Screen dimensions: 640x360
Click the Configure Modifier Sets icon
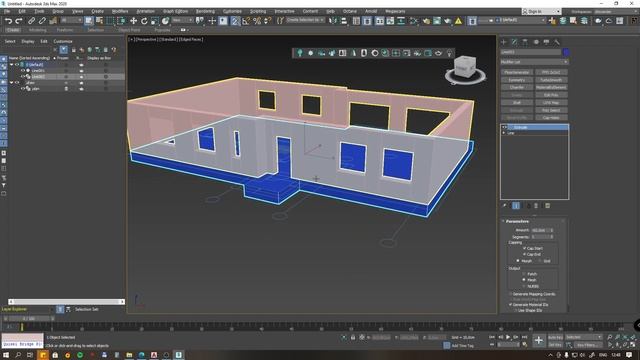[x=548, y=206]
